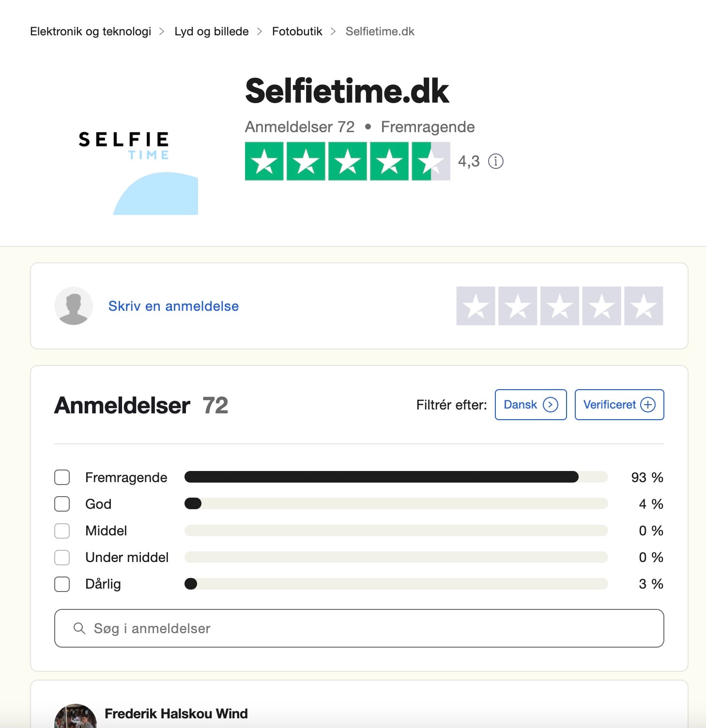Click the magnifier icon in review search

[79, 628]
